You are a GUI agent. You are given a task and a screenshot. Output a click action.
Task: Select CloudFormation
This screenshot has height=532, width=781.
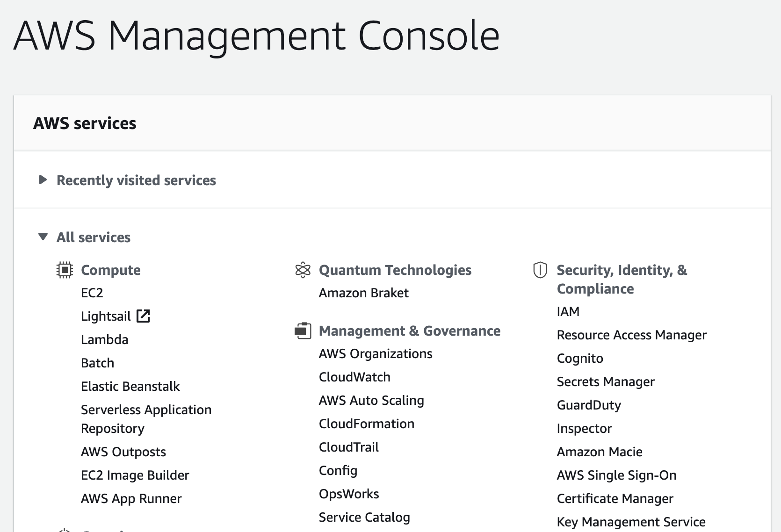point(367,424)
